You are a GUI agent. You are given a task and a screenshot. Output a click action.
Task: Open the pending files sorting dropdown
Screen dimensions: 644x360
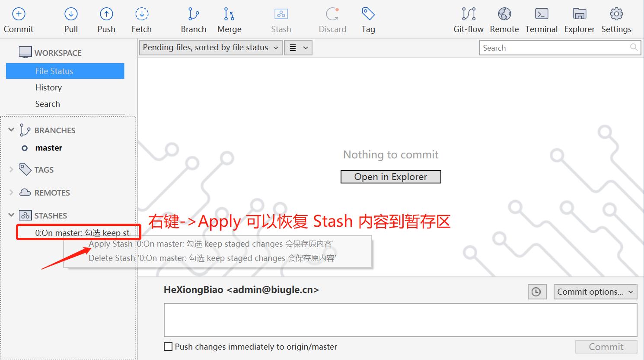click(210, 47)
